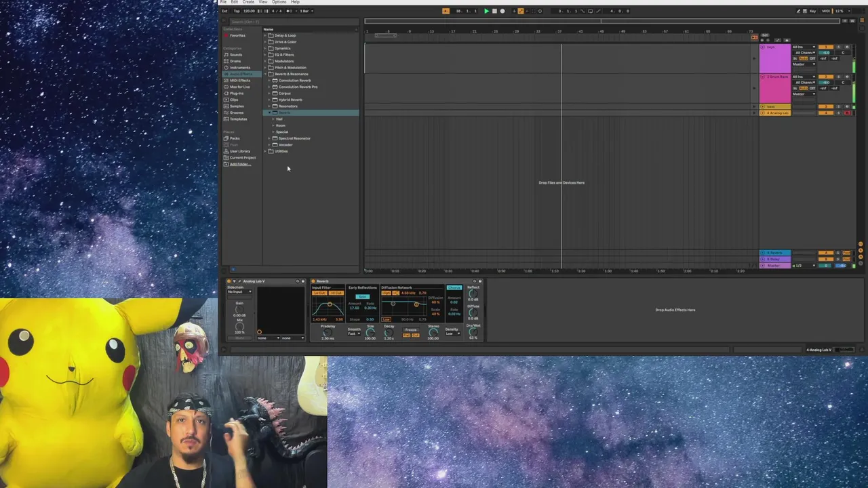
Task: Toggle the Ext sync button
Action: pyautogui.click(x=224, y=11)
